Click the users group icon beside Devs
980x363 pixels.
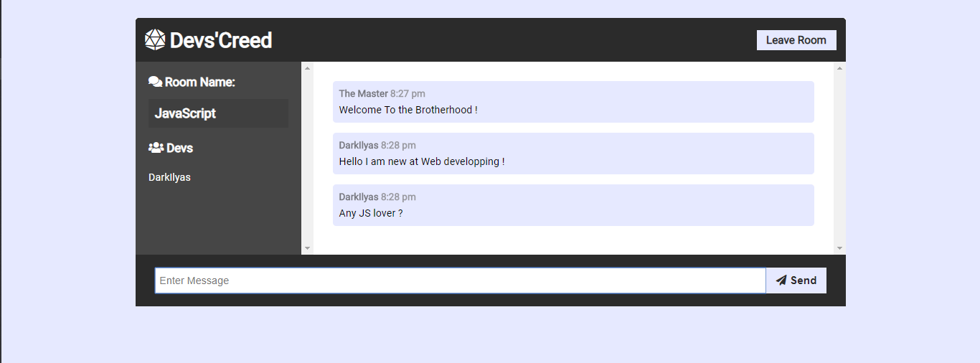pos(156,148)
